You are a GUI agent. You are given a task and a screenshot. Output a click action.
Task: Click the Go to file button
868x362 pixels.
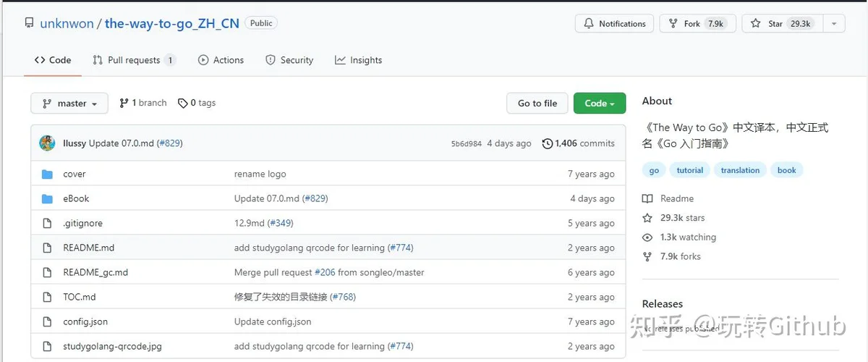coord(537,104)
